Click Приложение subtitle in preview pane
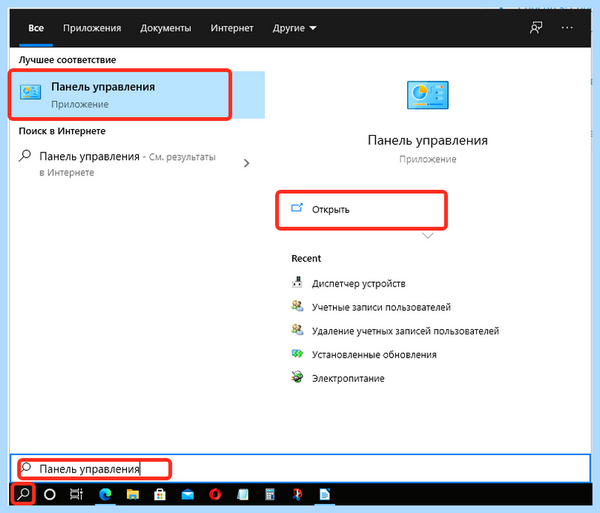 (x=427, y=159)
